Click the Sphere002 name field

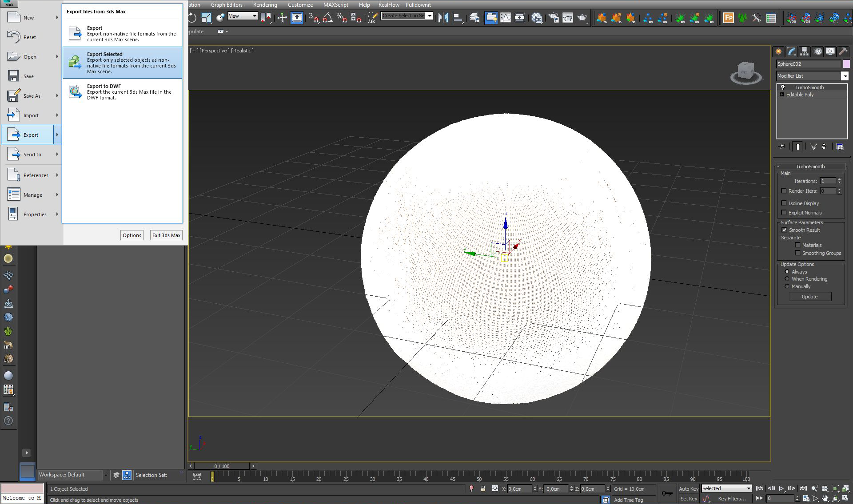coord(809,64)
